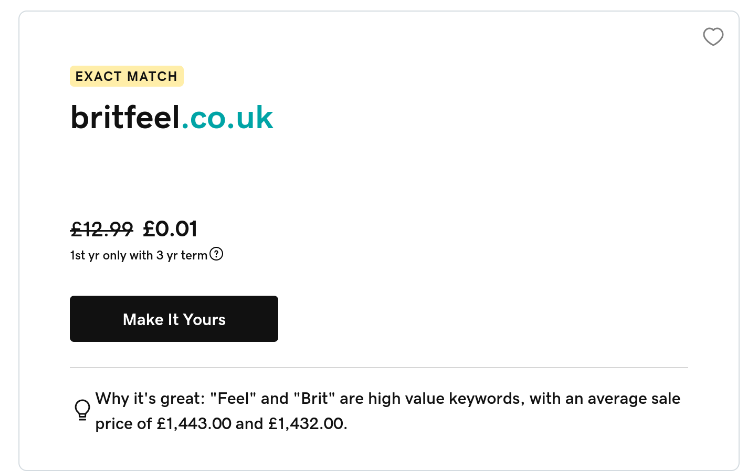Screen dimensions: 751x471
Task: Add britfeel.co.uk to favorites with heart icon
Action: click(x=713, y=36)
